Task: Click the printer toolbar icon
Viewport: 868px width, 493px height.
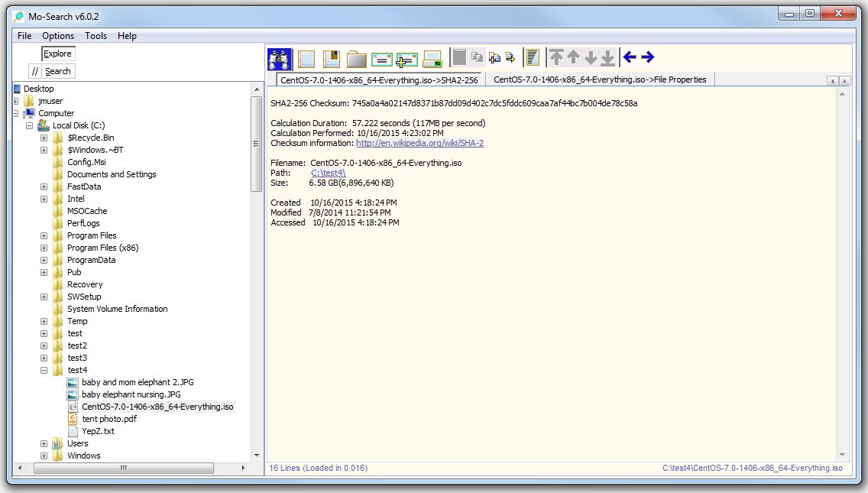Action: [432, 59]
